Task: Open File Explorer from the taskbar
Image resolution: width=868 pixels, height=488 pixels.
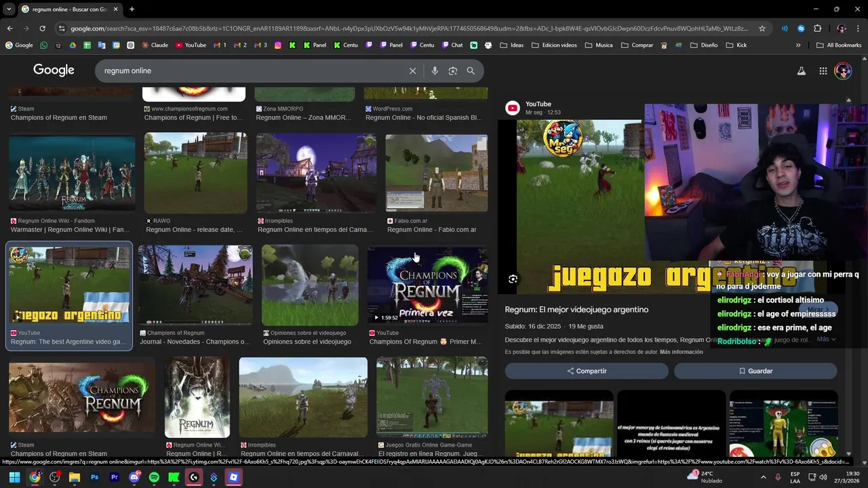Action: [75, 477]
